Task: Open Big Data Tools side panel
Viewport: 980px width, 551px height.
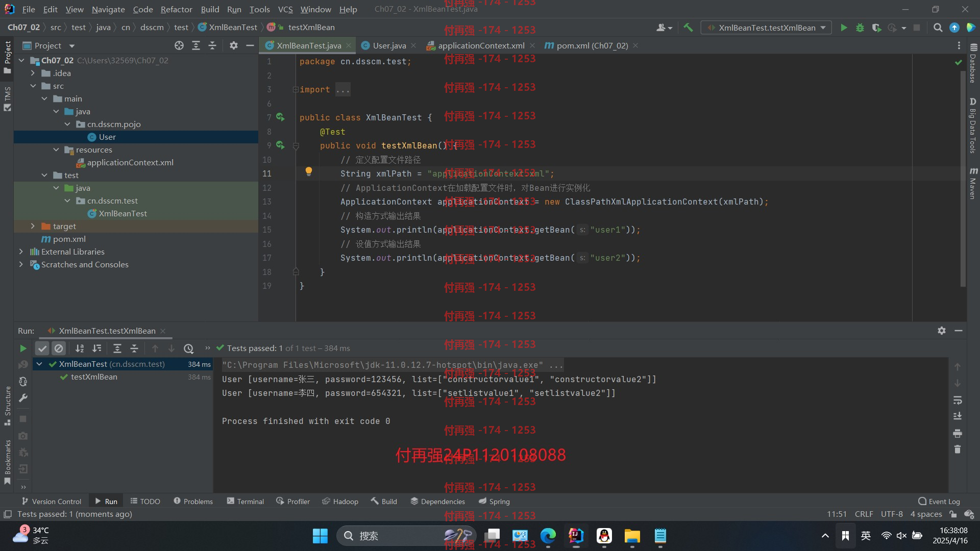Action: coord(973,125)
